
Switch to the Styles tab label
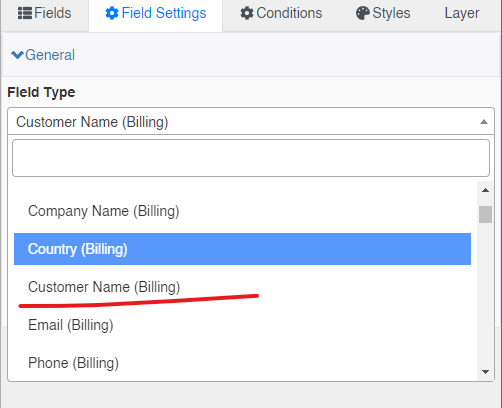pyautogui.click(x=391, y=13)
